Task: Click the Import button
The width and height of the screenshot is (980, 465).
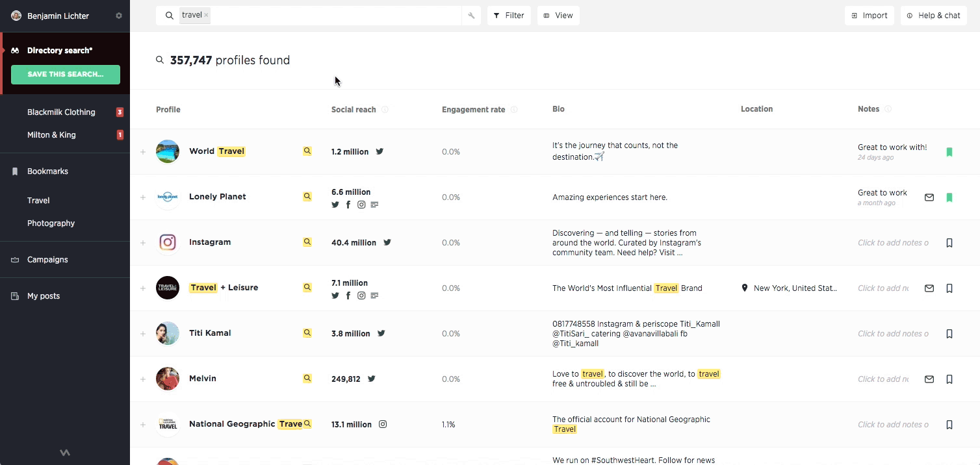Action: (869, 16)
